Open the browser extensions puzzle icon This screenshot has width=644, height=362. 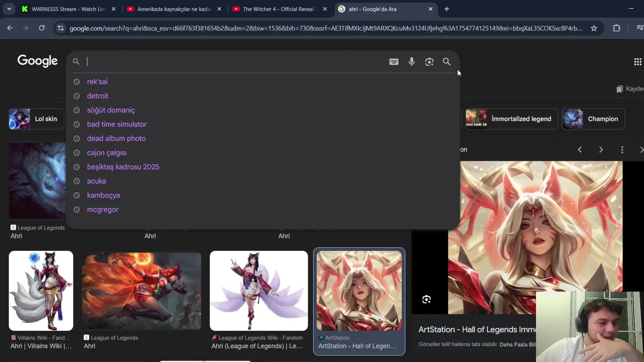click(x=616, y=28)
